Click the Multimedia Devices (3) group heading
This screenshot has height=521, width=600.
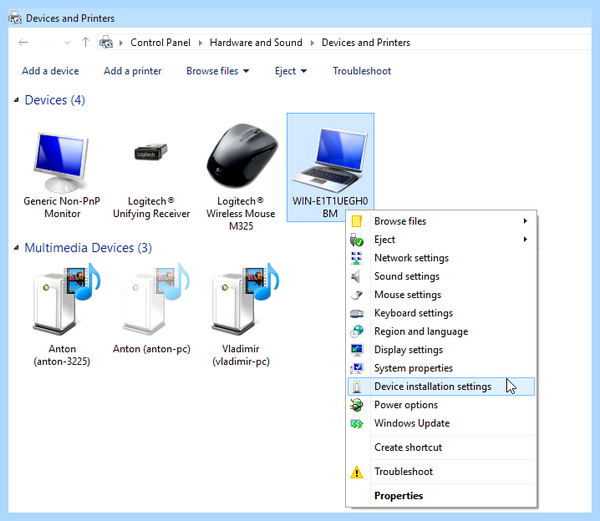click(x=88, y=248)
